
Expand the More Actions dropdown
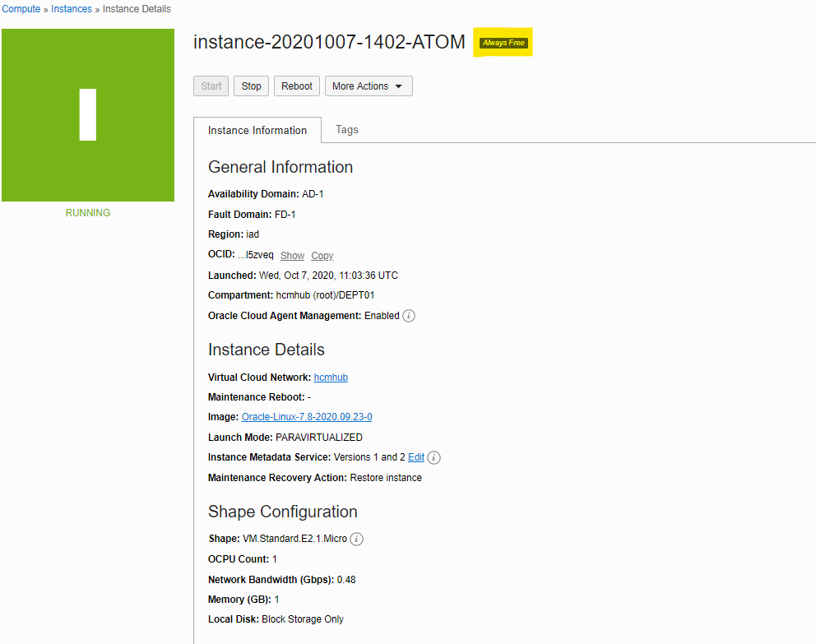point(368,86)
